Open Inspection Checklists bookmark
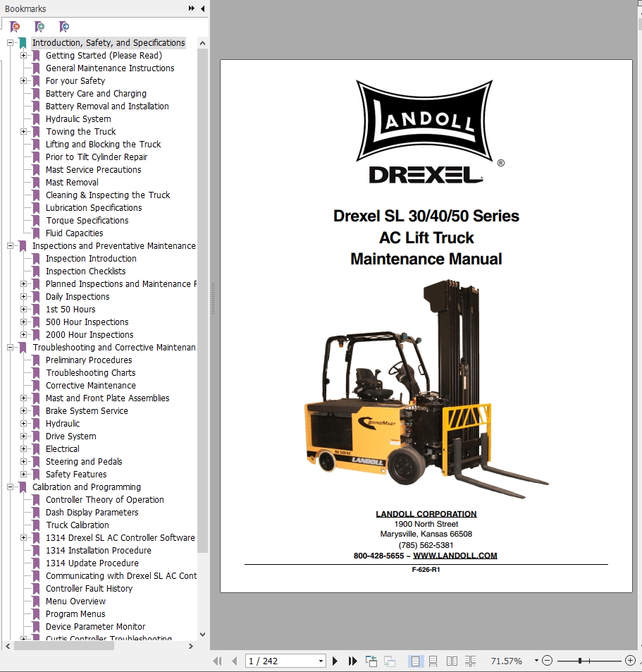Image resolution: width=642 pixels, height=672 pixels. (86, 271)
